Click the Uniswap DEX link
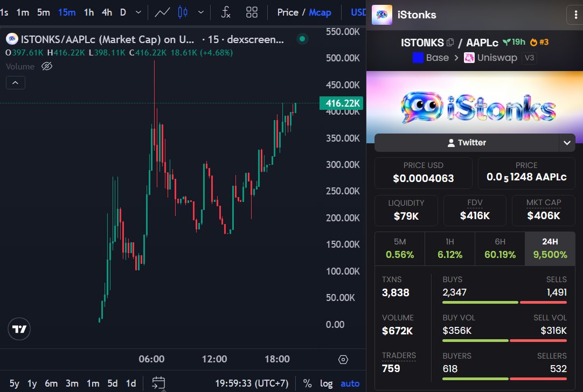The width and height of the screenshot is (583, 392). click(x=490, y=58)
